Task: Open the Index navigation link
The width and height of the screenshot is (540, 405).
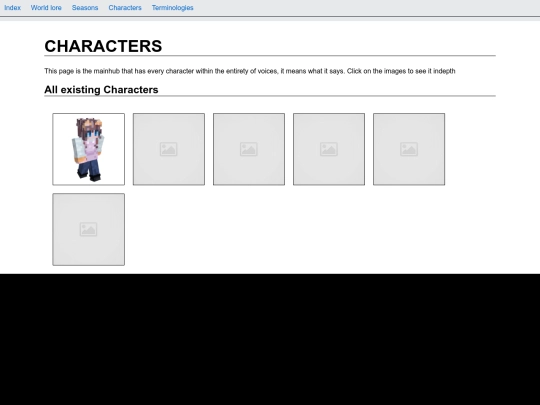Action: click(12, 8)
